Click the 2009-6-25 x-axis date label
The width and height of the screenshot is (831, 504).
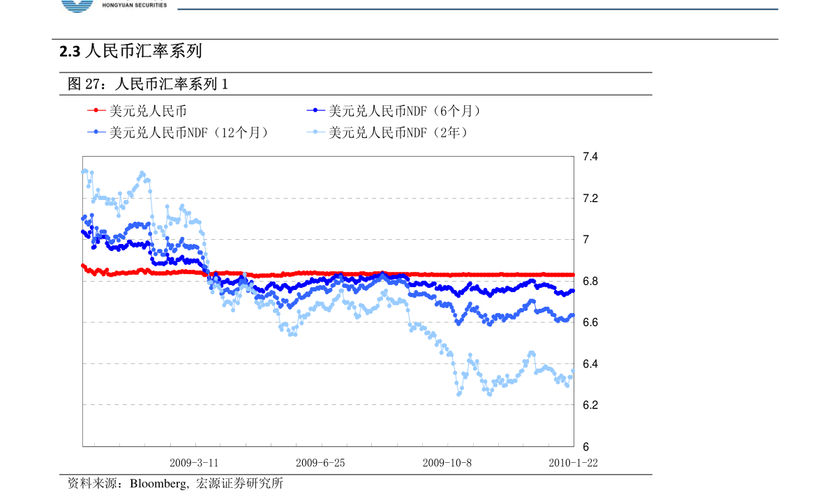point(320,463)
